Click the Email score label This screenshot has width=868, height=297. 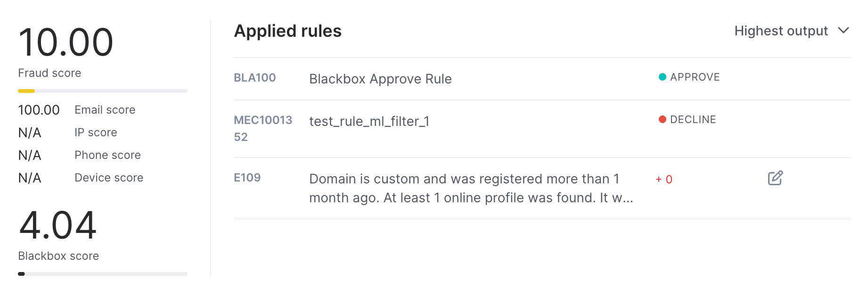(105, 110)
